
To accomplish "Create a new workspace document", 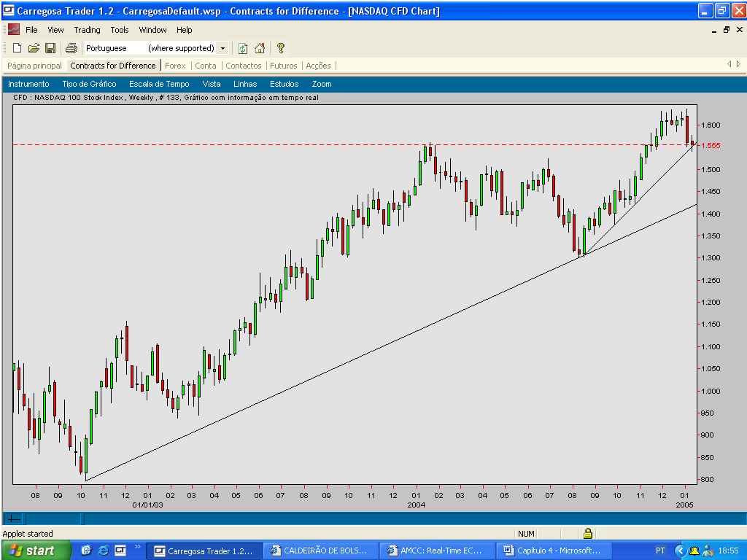I will point(16,47).
